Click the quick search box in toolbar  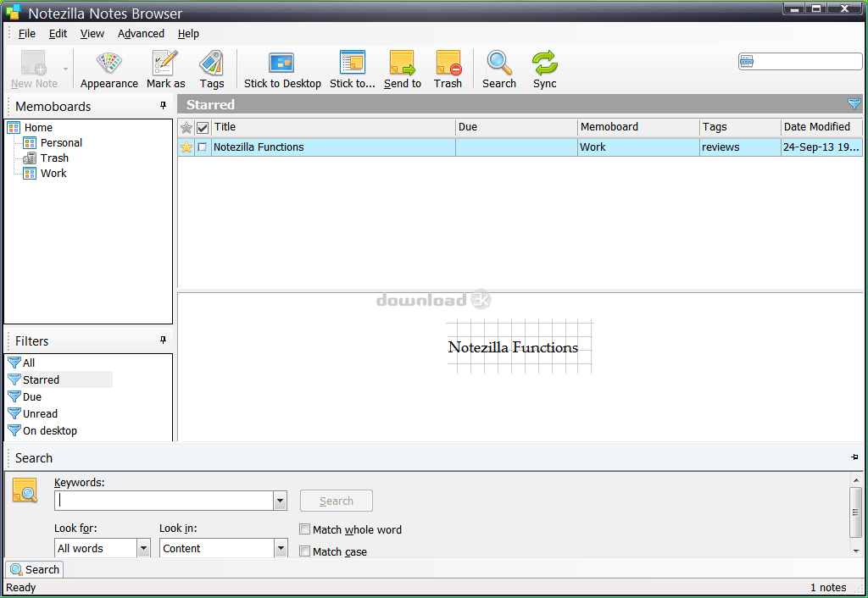coord(800,61)
